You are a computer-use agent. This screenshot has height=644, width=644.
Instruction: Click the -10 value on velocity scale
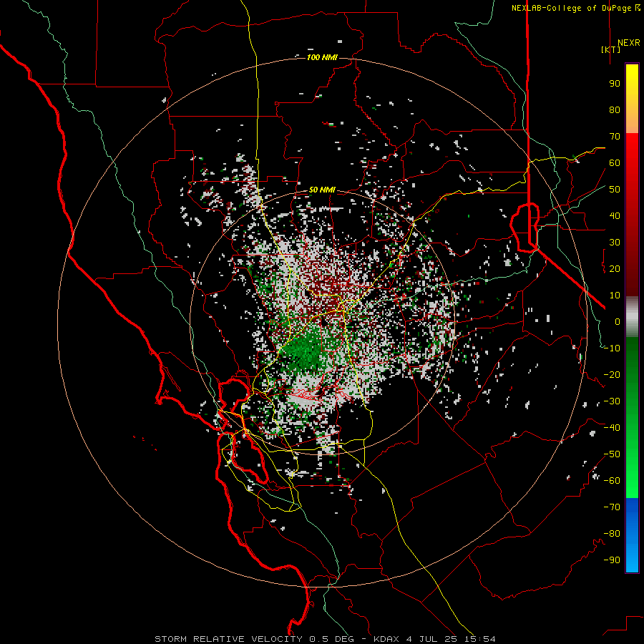point(612,348)
